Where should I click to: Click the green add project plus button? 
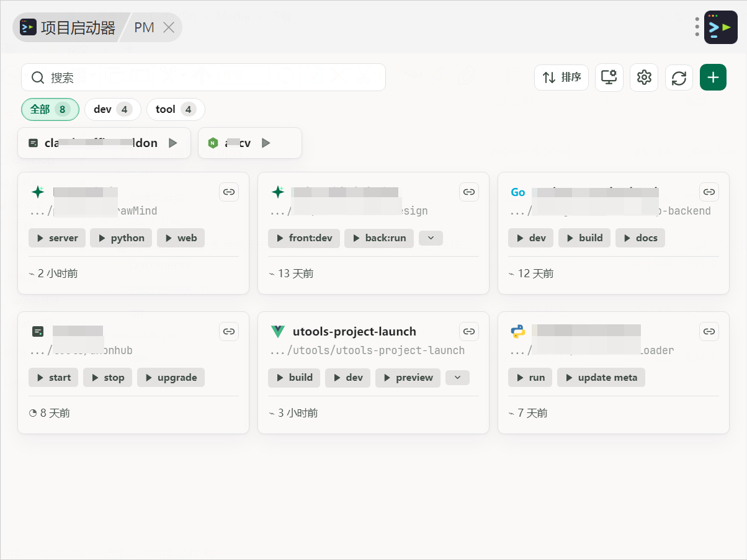tap(713, 78)
